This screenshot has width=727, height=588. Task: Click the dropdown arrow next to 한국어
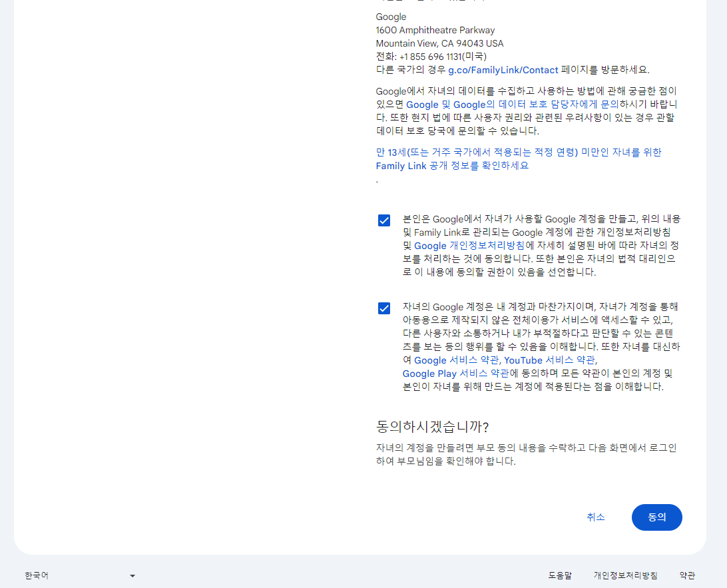click(x=132, y=575)
